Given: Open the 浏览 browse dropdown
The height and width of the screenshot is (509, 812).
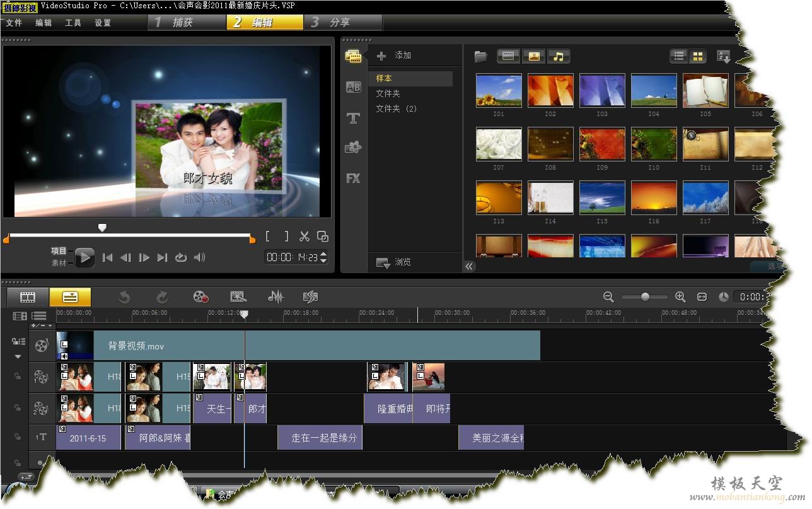Looking at the screenshot, I should tap(393, 262).
